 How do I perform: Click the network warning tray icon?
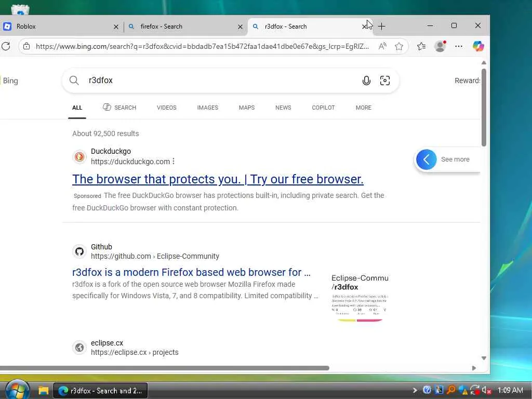coord(463,390)
